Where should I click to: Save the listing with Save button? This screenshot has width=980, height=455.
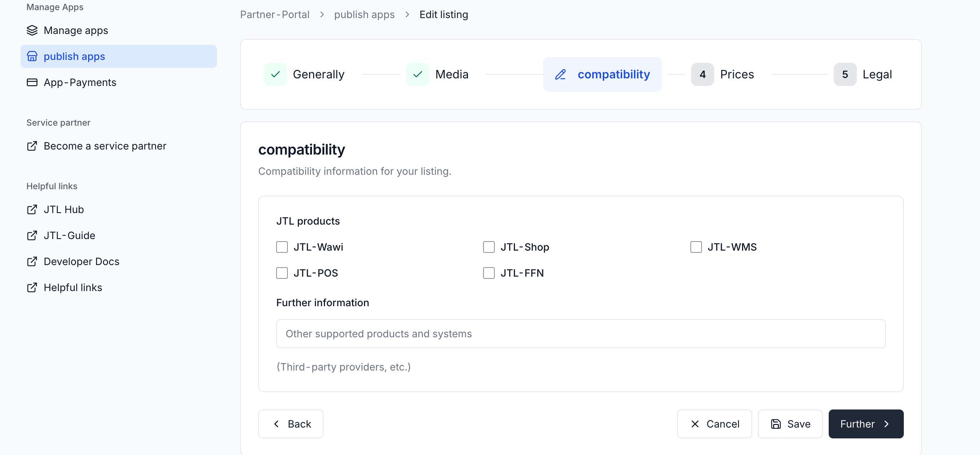[x=790, y=424]
